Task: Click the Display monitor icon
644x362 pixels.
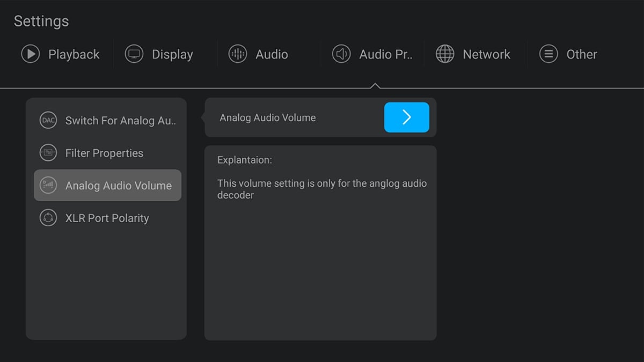Action: (x=134, y=54)
